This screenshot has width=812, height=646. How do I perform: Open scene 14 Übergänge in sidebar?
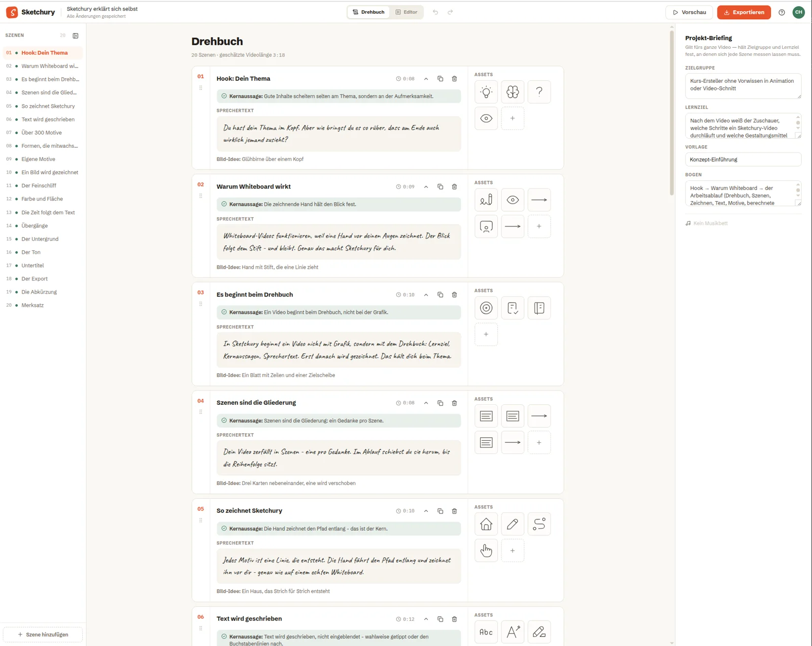coord(43,225)
